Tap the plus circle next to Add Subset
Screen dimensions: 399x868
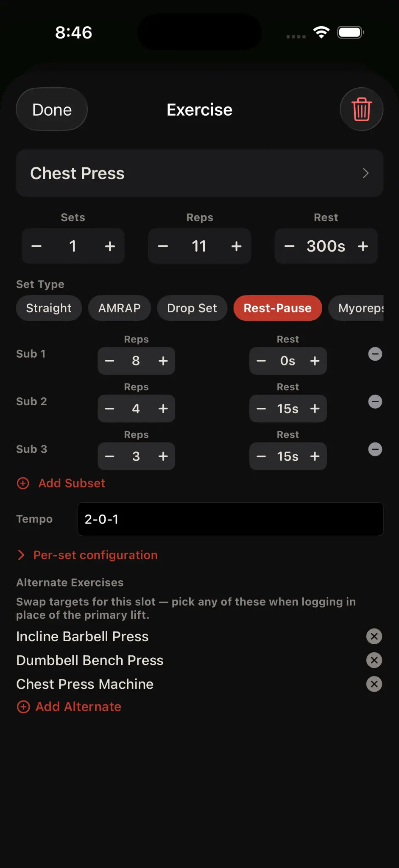[x=22, y=483]
